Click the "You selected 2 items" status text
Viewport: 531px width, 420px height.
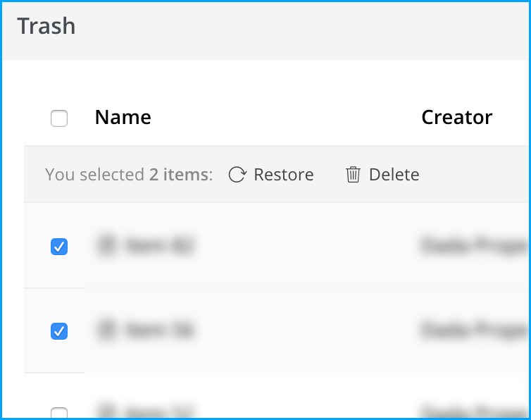129,175
